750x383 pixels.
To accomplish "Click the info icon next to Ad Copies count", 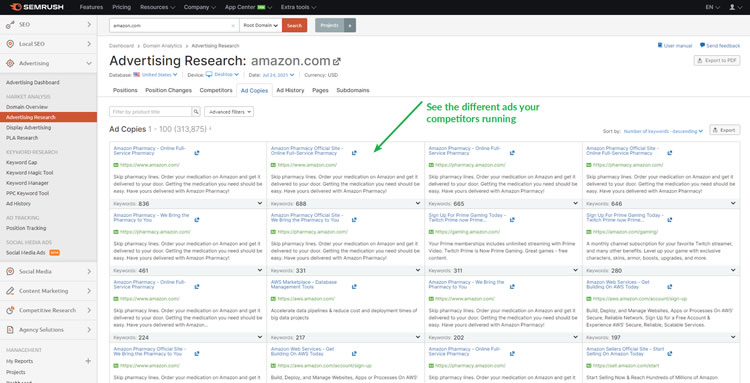I will (210, 129).
